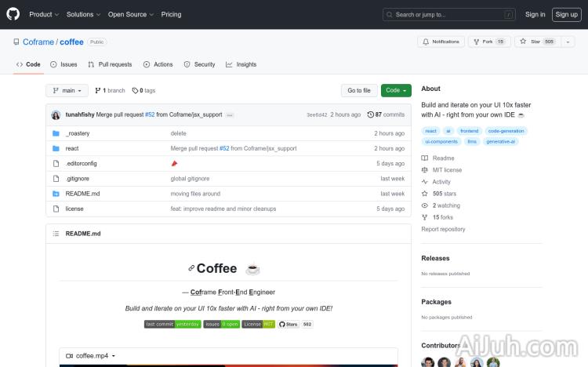Click the .editorconfig file icon
The height and width of the screenshot is (367, 588).
click(56, 163)
